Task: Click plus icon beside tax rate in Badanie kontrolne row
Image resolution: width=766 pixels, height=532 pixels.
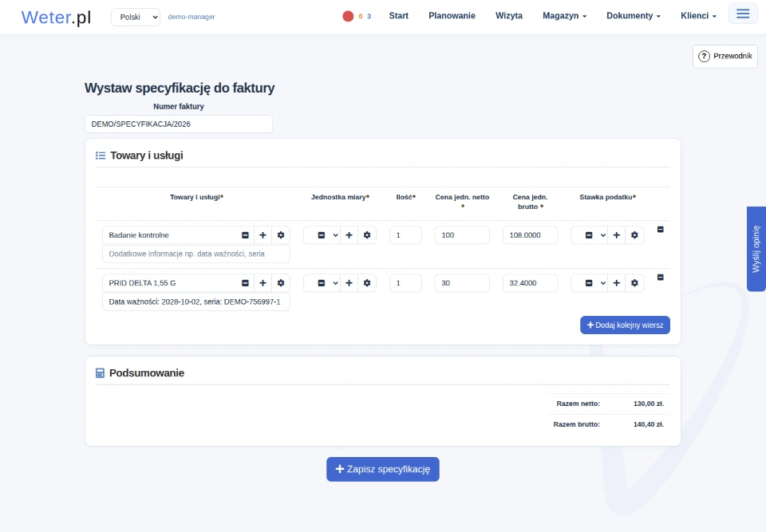Action: [x=617, y=235]
